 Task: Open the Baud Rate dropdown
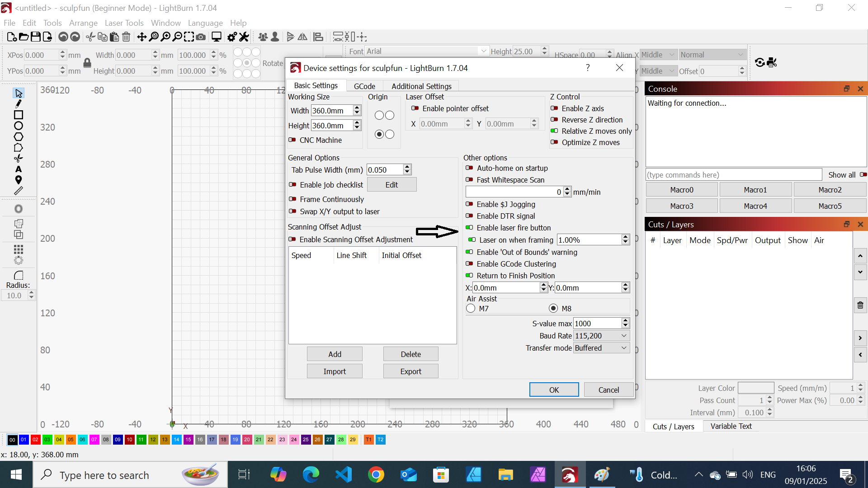pos(601,336)
